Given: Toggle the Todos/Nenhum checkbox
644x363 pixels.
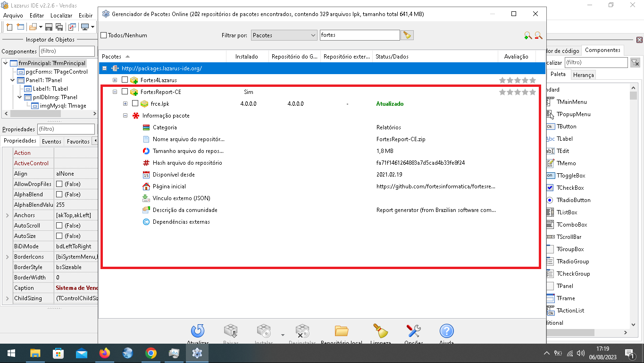Looking at the screenshot, I should tap(104, 35).
